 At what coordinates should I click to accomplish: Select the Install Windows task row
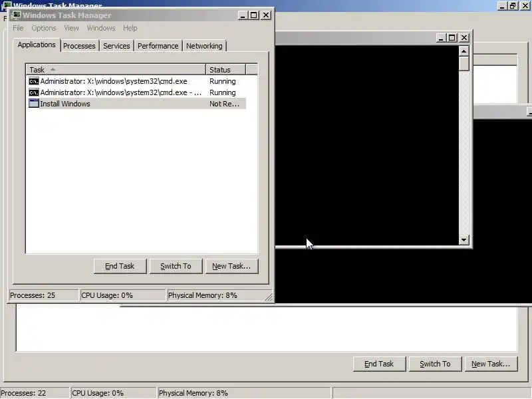click(x=136, y=104)
